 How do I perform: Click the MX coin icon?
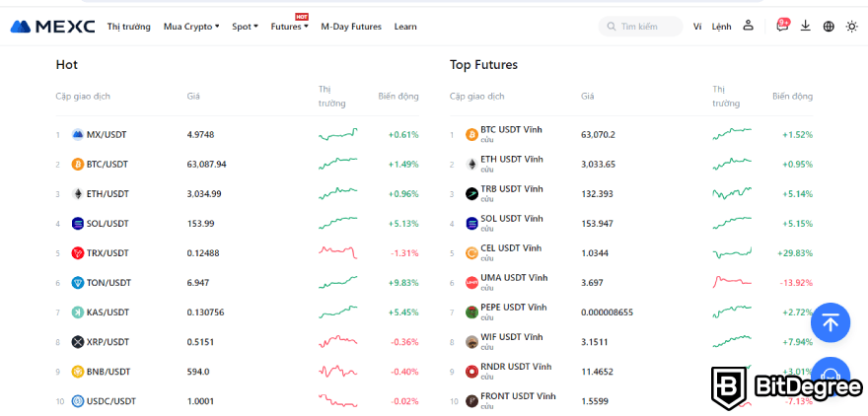78,134
